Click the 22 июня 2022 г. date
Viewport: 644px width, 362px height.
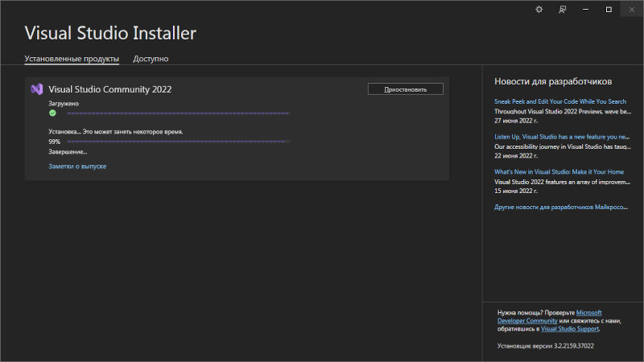pos(516,155)
